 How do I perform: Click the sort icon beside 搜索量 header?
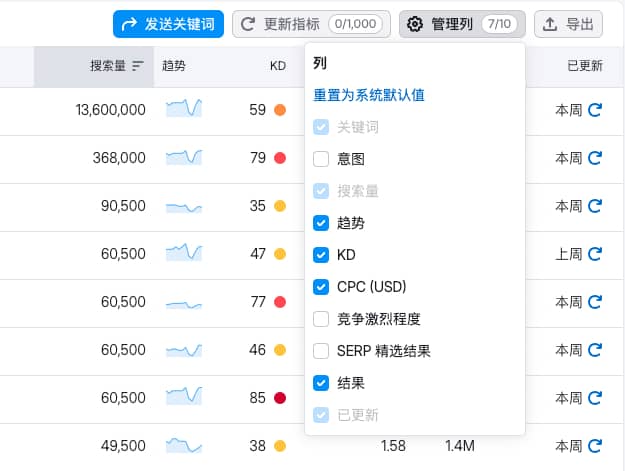[x=138, y=66]
